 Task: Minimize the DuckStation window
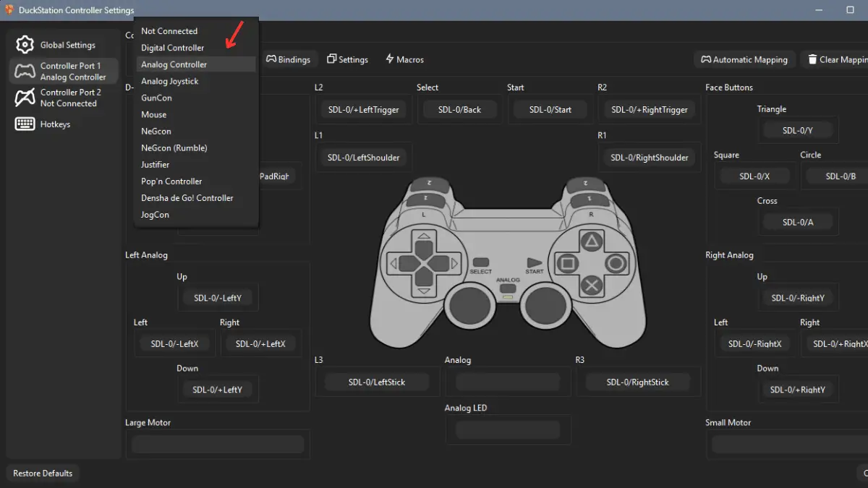tap(818, 10)
